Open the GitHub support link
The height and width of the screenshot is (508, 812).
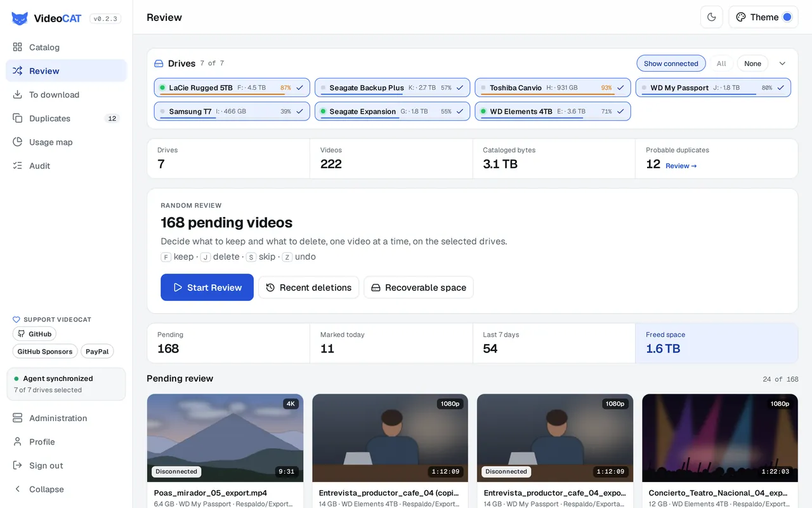point(34,334)
